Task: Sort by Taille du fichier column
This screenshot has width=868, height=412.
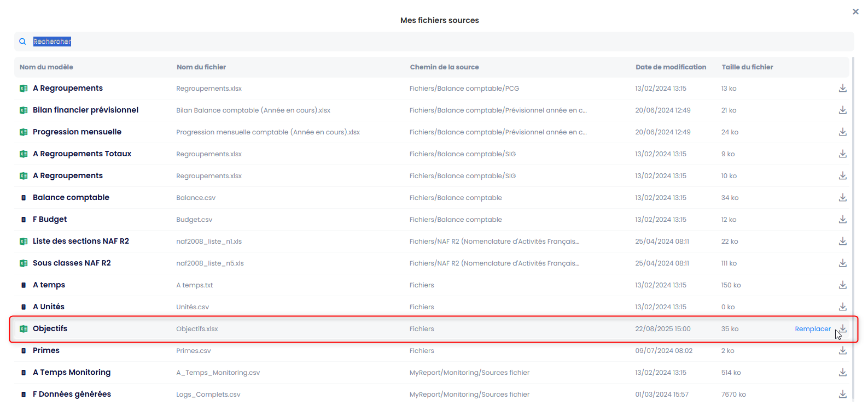Action: [x=747, y=67]
